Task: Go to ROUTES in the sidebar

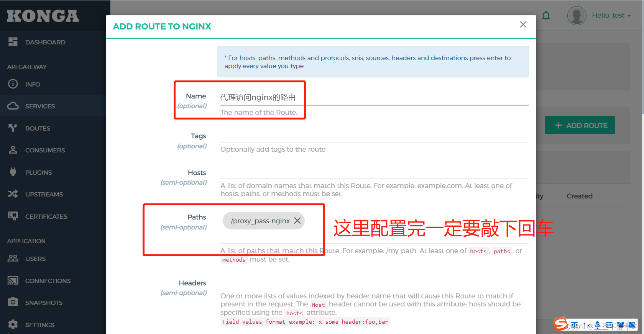Action: click(x=38, y=128)
